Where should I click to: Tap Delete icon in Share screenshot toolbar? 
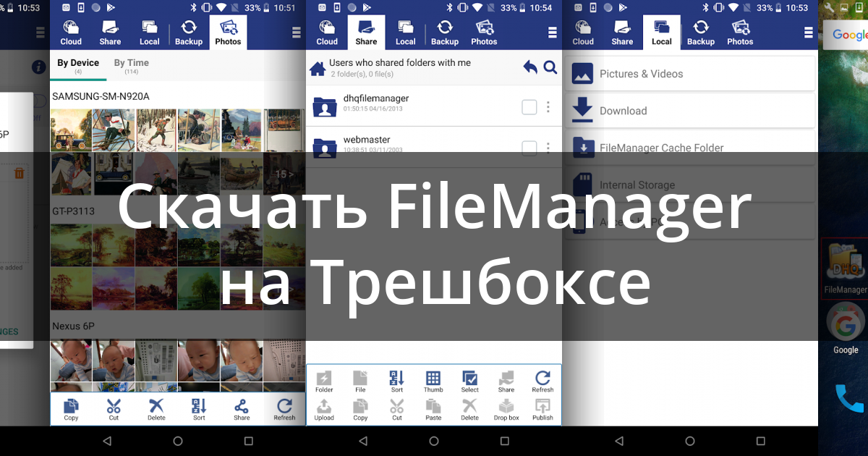pyautogui.click(x=470, y=410)
